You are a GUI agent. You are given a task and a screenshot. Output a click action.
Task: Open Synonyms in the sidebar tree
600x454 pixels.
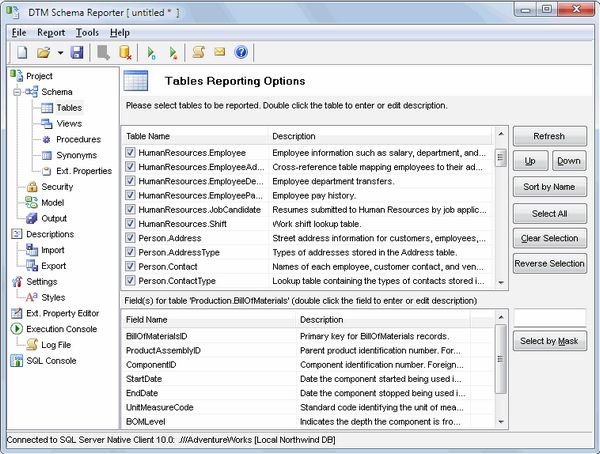[x=77, y=155]
